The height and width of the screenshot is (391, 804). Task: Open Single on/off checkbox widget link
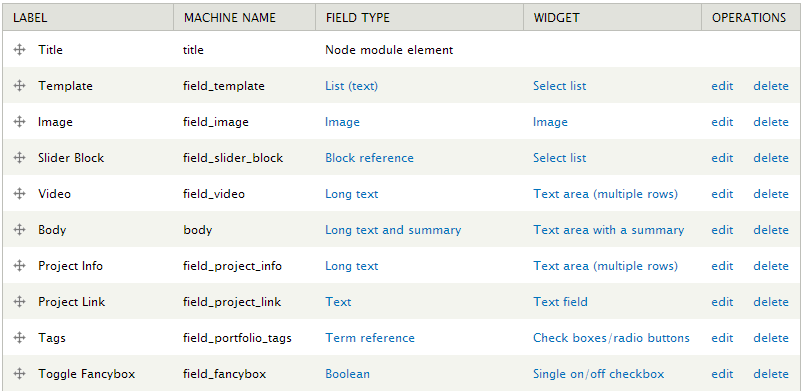click(x=598, y=374)
